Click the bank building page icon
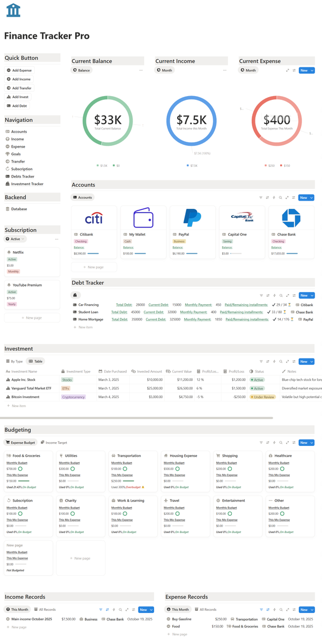 [13, 10]
